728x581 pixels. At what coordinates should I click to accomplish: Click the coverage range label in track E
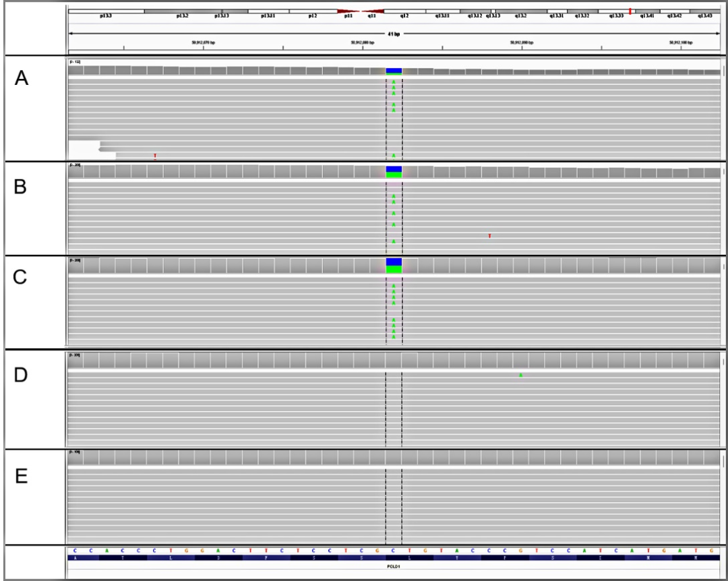(75, 452)
